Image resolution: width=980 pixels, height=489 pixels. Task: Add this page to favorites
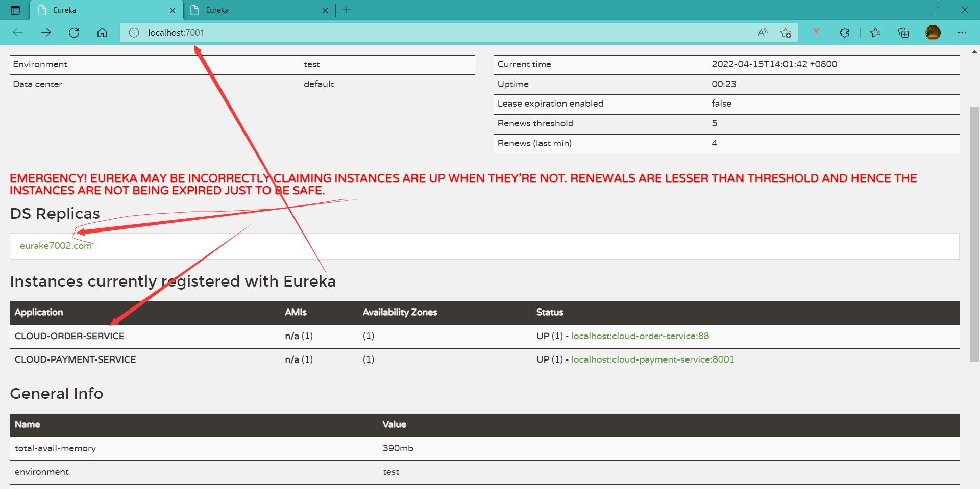(x=786, y=33)
